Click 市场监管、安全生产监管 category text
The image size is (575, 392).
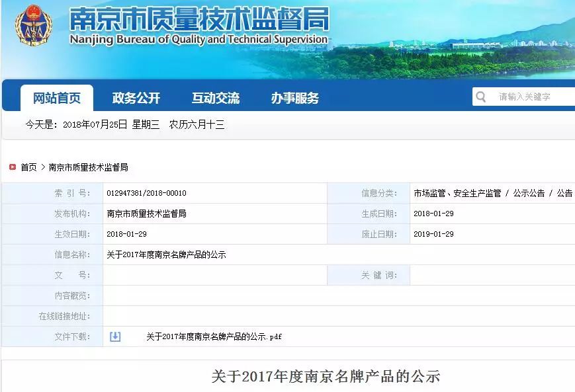point(457,194)
